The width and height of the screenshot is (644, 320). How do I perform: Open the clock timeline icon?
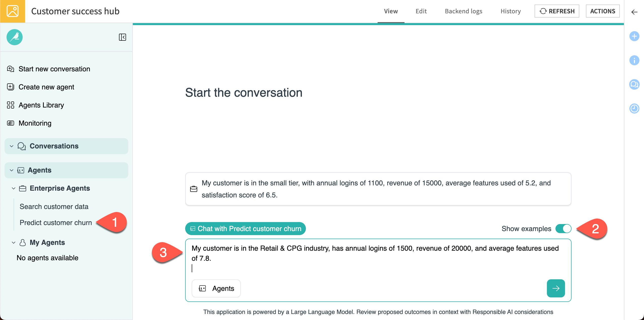point(634,109)
